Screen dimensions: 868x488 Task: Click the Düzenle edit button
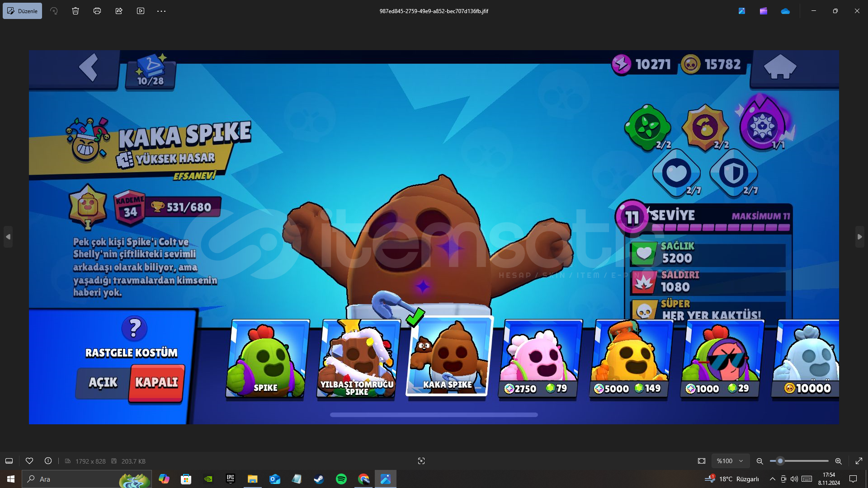pos(22,11)
